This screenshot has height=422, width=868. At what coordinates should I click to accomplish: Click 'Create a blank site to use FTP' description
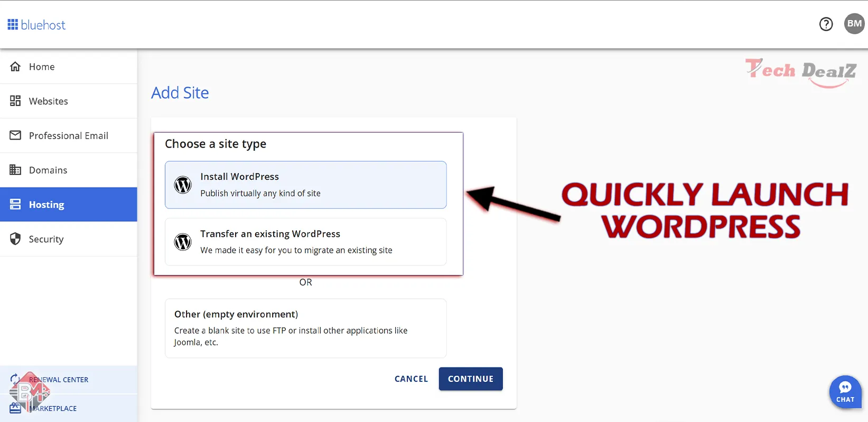tap(291, 336)
